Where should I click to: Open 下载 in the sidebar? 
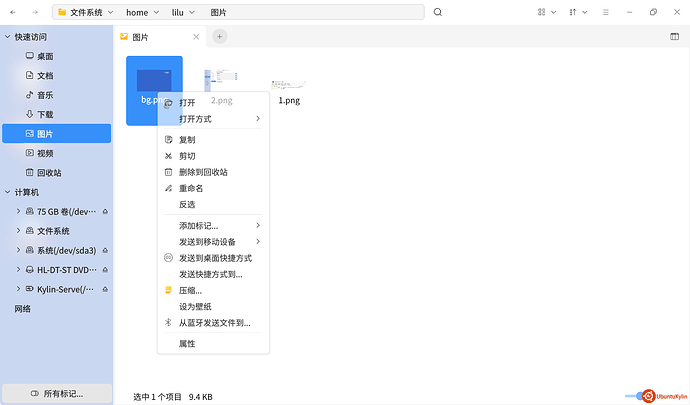click(x=56, y=114)
